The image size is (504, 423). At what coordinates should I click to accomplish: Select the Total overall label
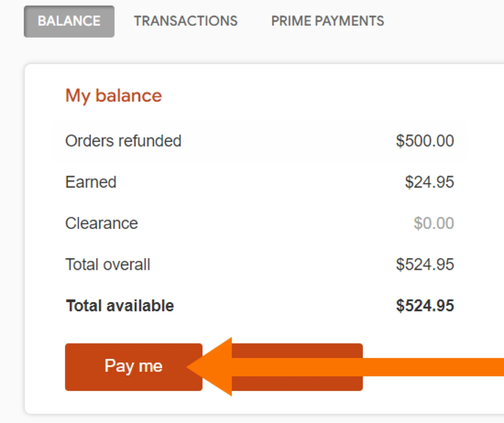coord(107,264)
